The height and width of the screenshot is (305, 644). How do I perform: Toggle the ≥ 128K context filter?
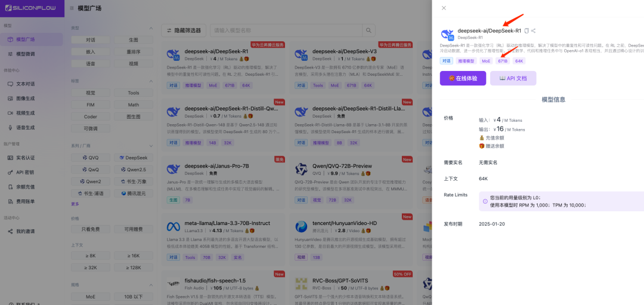coord(134,267)
